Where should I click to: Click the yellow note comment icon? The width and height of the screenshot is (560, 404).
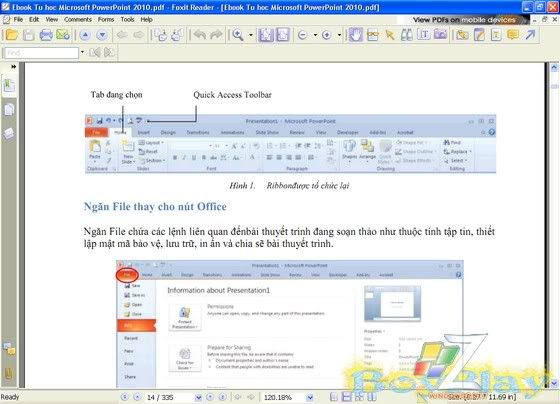[x=513, y=35]
